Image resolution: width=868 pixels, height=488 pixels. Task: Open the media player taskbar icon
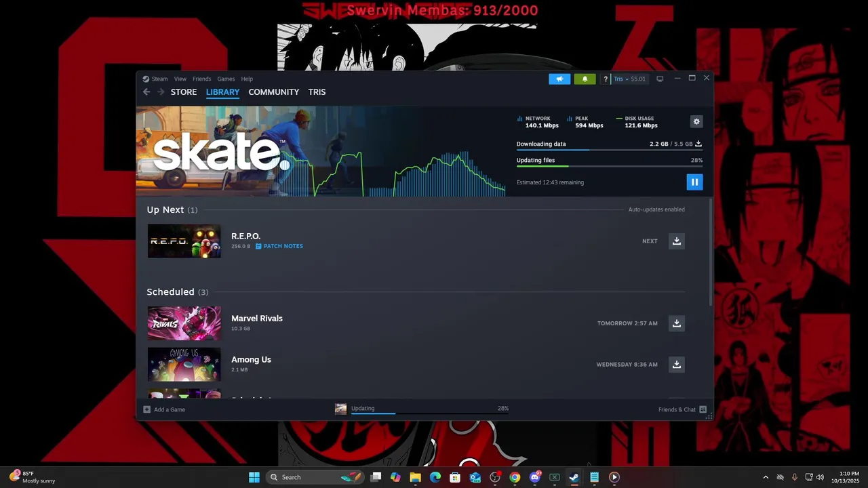pyautogui.click(x=614, y=477)
